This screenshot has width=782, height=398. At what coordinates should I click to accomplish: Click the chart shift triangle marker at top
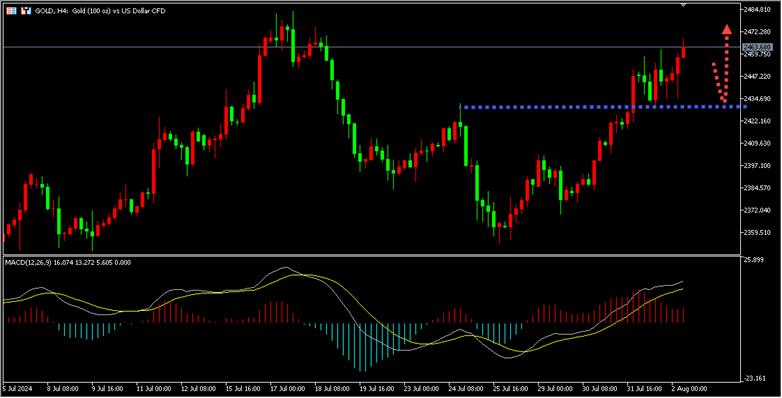[683, 4]
